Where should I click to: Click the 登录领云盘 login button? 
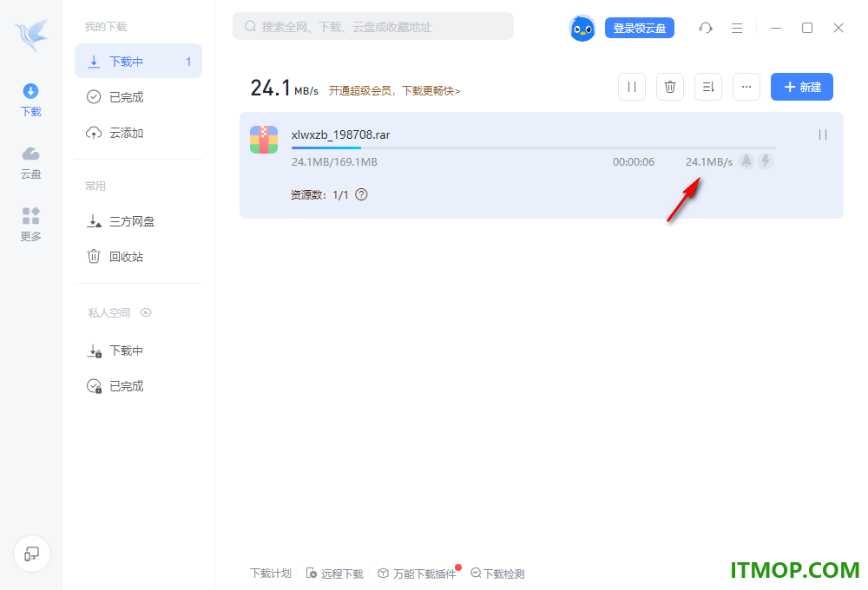640,29
